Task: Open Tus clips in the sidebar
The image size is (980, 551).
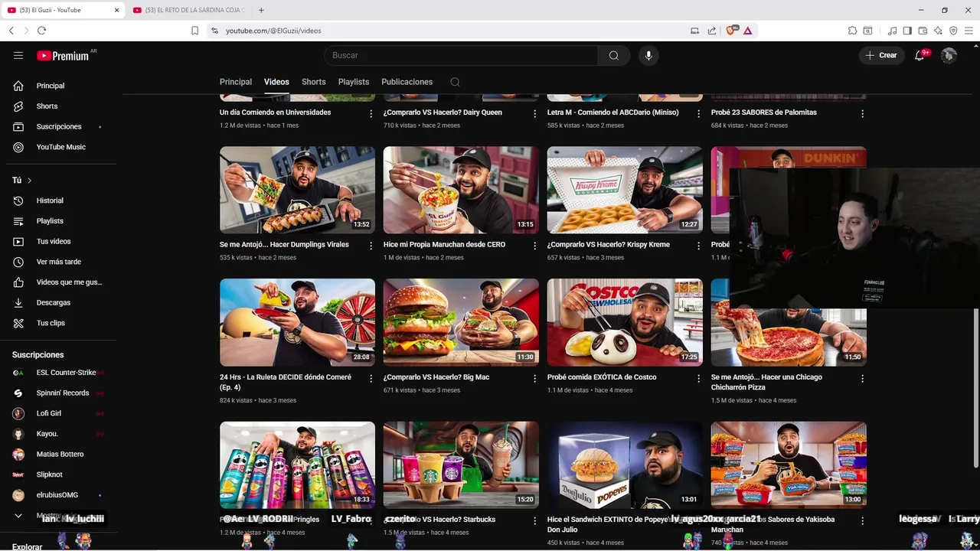Action: pos(61,323)
